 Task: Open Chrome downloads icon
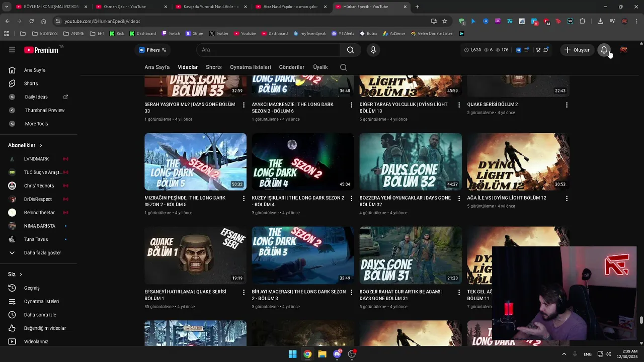tap(600, 21)
